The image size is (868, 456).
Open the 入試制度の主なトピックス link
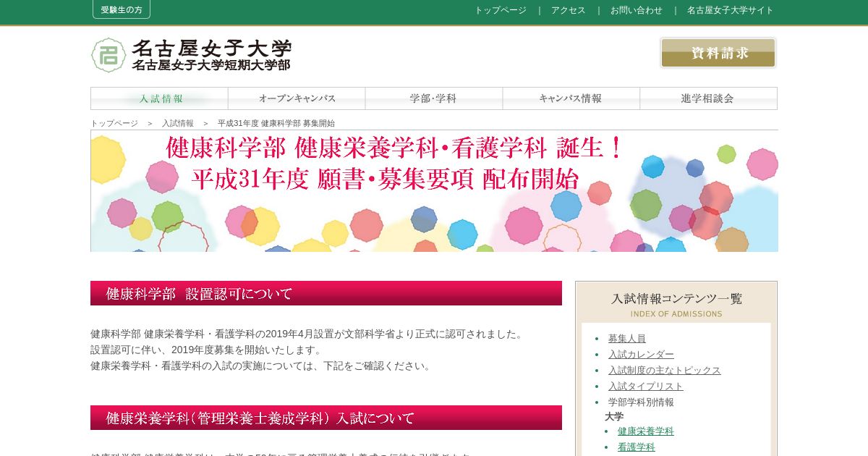point(665,370)
